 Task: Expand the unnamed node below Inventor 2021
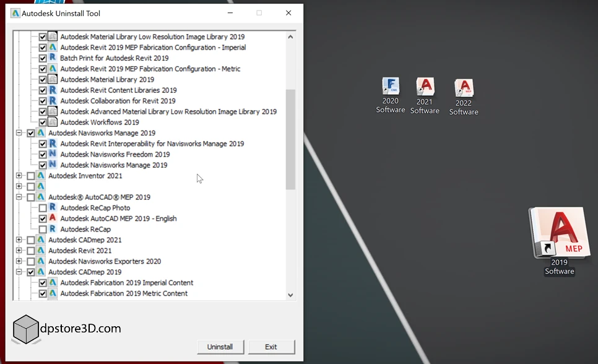19,186
